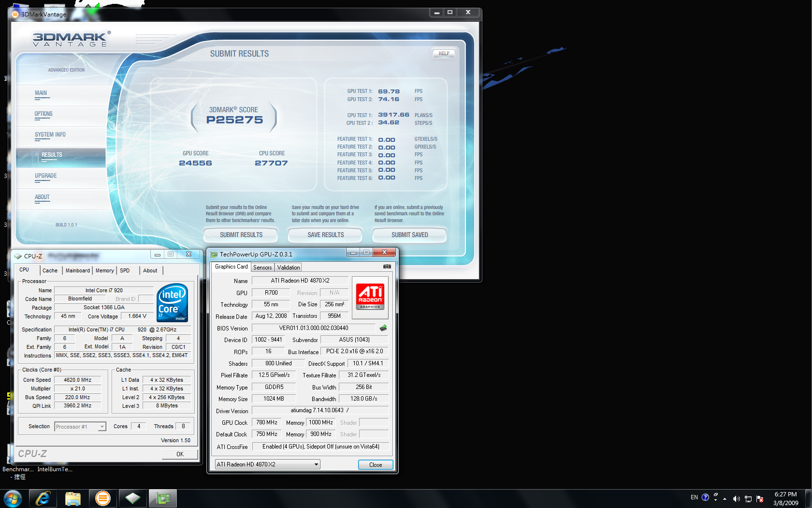
Task: Click OK button in CPU-Z
Action: [180, 454]
